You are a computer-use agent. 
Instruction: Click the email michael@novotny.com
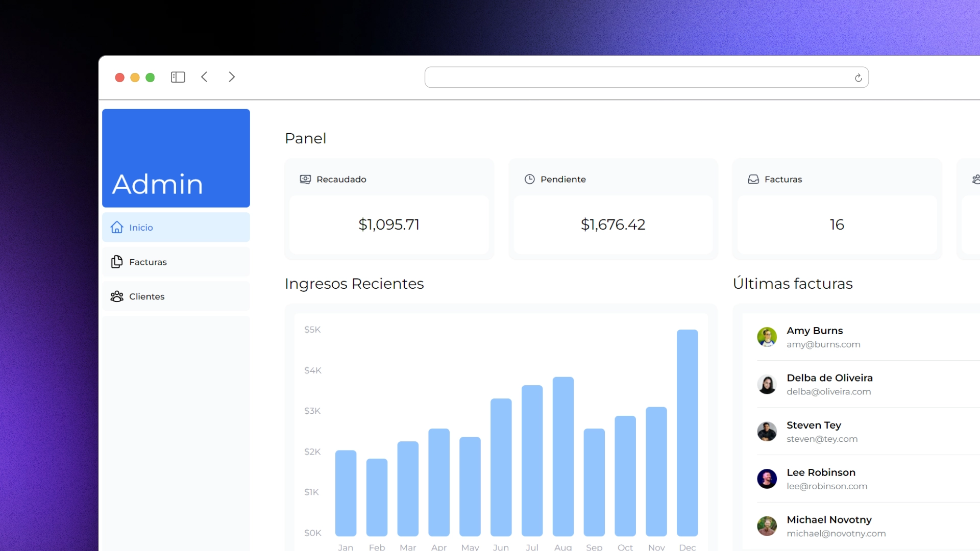[x=836, y=534]
